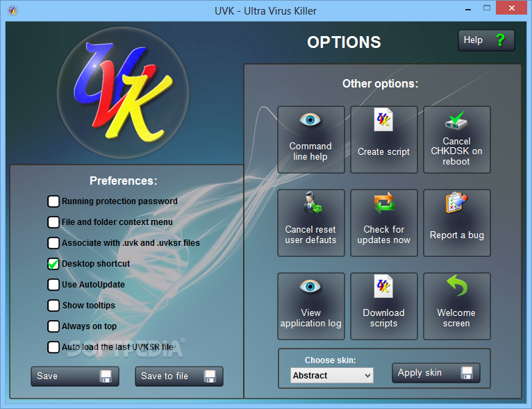Check Auto load the last UVKSR file
This screenshot has height=409, width=532.
pyautogui.click(x=53, y=347)
